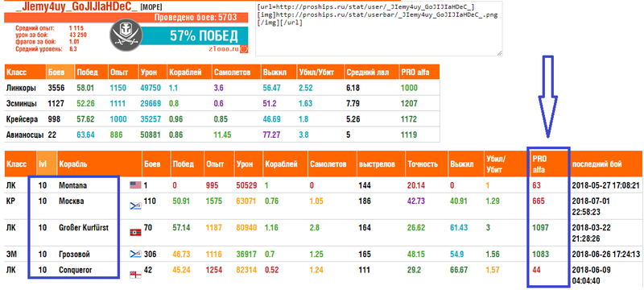Click the USA flag icon beside Montana
Viewport: 644px width, 290px height.
pyautogui.click(x=135, y=185)
